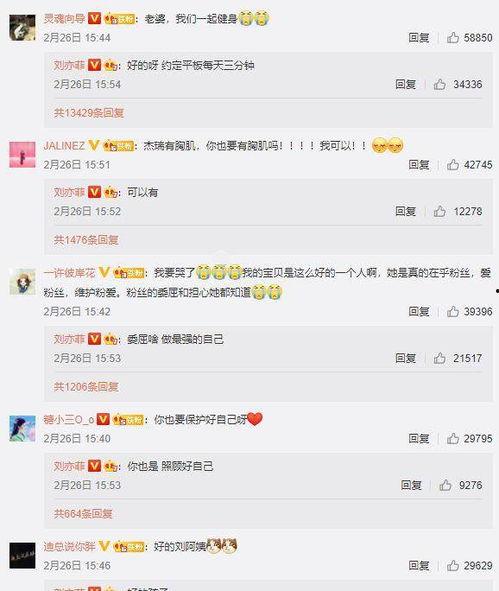Like the reply showing 12278 likes
This screenshot has height=591, width=499.
(x=439, y=211)
